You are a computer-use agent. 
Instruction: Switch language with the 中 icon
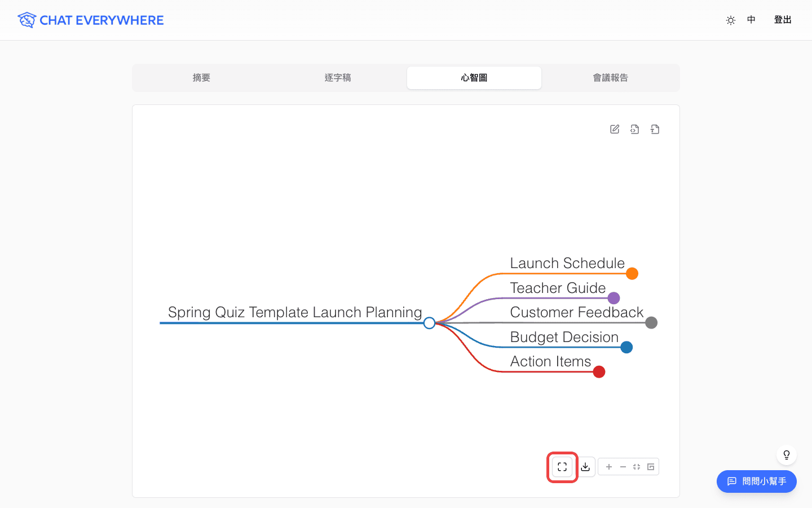click(751, 20)
